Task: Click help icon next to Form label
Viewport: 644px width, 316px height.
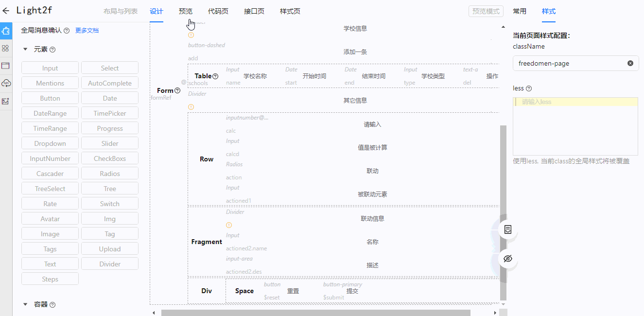Action: (177, 91)
